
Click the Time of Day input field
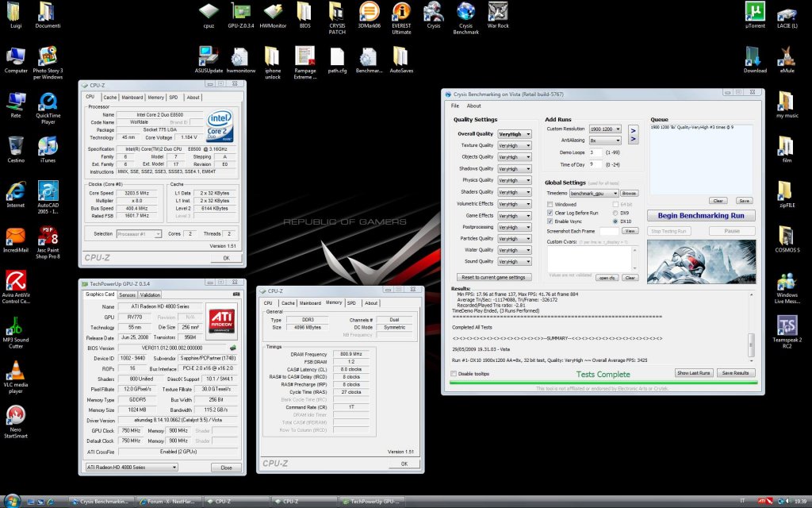(596, 164)
